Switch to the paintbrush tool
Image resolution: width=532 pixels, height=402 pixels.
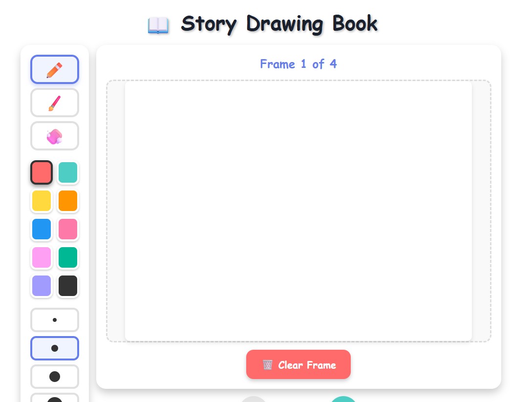click(x=55, y=103)
